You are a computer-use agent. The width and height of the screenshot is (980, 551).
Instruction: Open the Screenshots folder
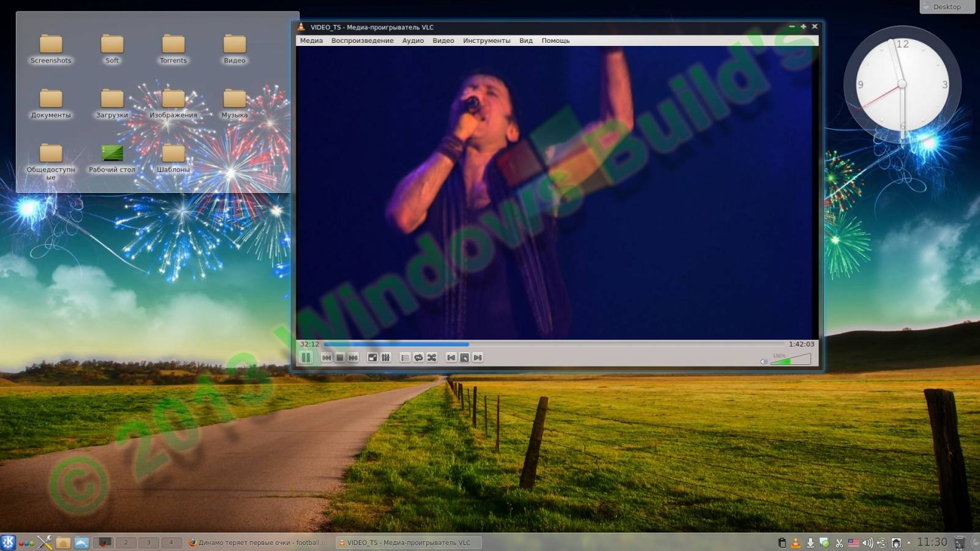click(x=51, y=49)
